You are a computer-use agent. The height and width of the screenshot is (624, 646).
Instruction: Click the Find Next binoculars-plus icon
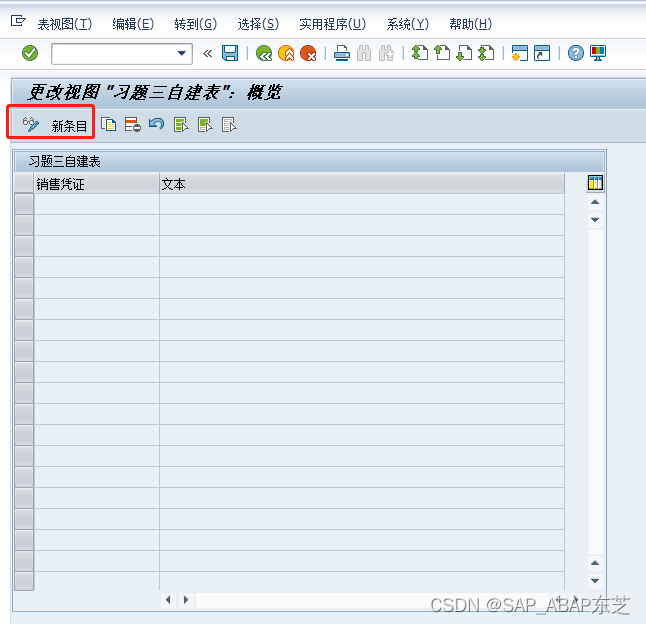[x=386, y=53]
